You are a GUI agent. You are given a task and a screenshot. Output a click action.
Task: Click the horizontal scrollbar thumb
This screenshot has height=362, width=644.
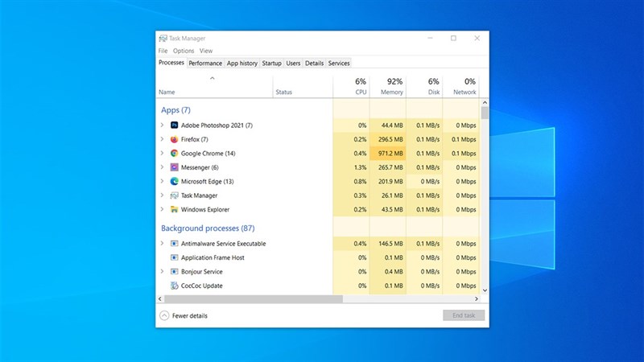click(254, 298)
